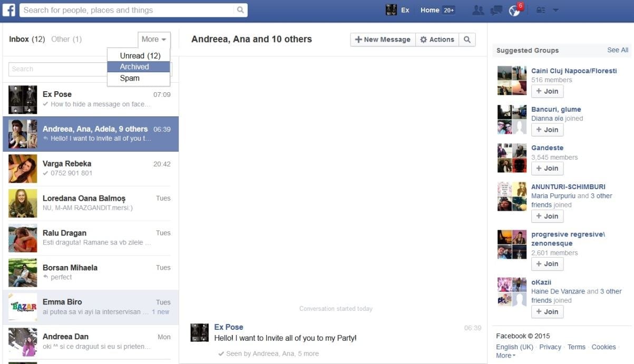Click the Maria Purpuriu link
Image resolution: width=634 pixels, height=364 pixels.
[x=553, y=196]
